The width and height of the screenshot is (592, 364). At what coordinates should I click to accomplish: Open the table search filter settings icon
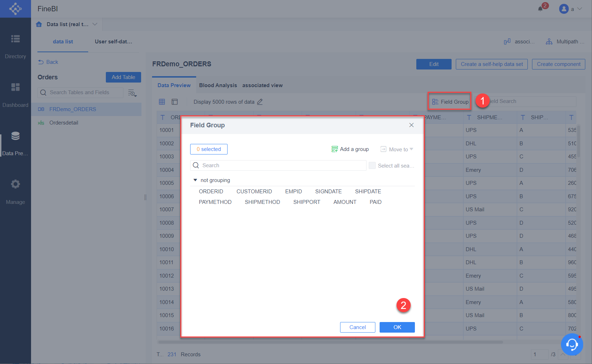point(132,93)
